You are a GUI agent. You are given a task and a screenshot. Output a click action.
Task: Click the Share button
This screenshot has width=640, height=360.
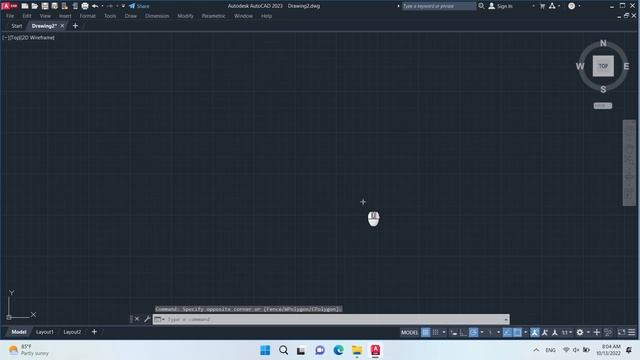pyautogui.click(x=139, y=6)
